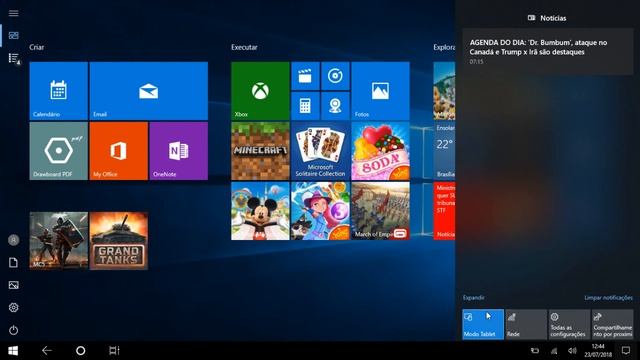Click the Windows Start button
This screenshot has width=640, height=360.
pyautogui.click(x=13, y=351)
